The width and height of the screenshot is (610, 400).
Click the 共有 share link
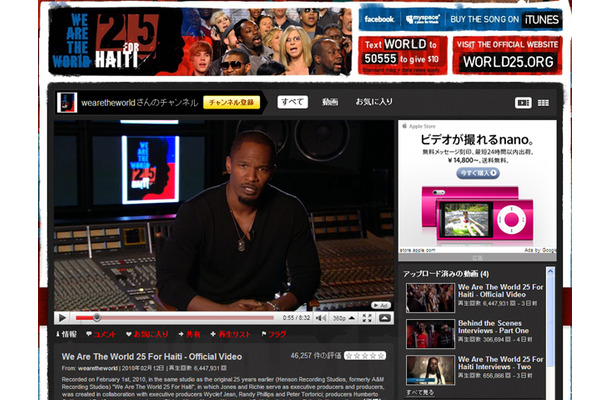point(189,334)
